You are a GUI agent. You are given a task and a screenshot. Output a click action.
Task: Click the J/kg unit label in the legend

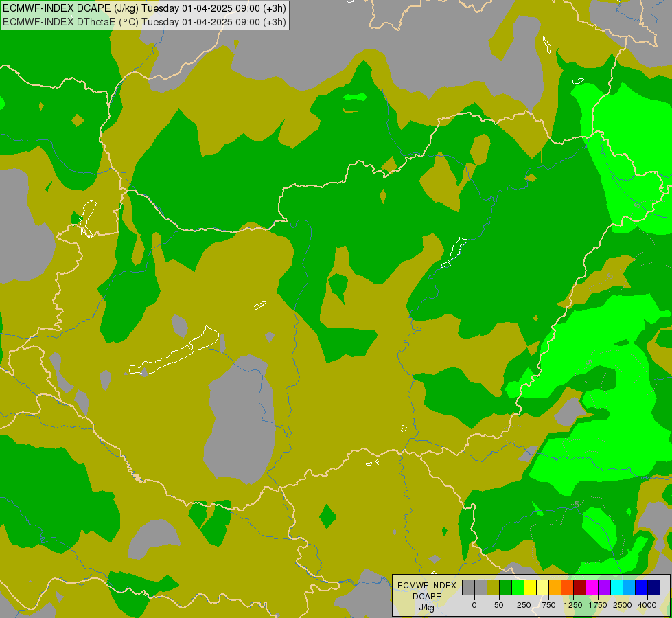pos(427,608)
